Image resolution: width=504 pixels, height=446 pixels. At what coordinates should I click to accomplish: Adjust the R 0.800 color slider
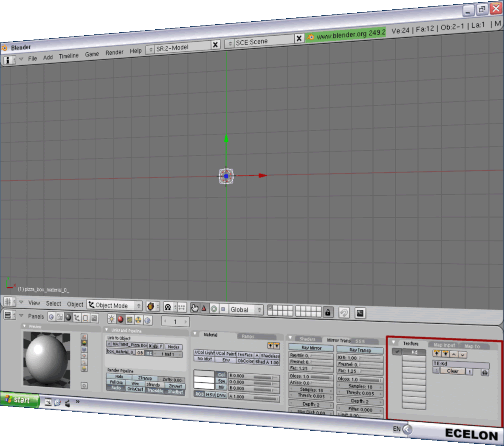point(254,376)
